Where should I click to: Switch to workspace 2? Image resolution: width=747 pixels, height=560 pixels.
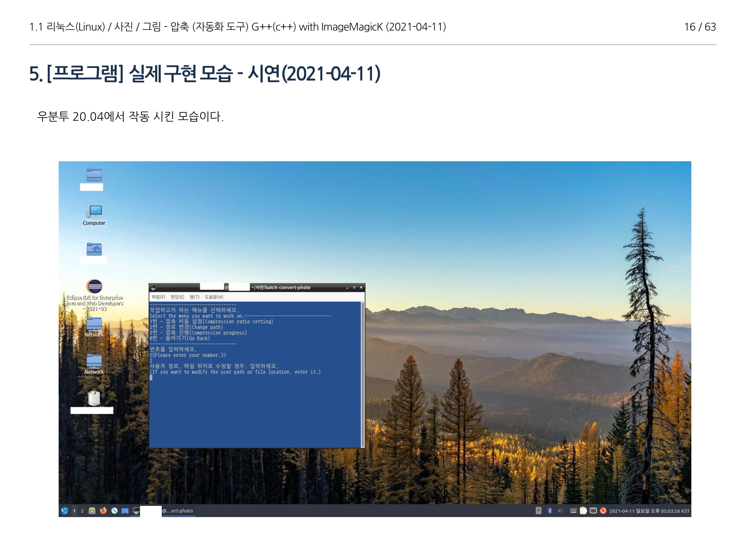pyautogui.click(x=82, y=511)
